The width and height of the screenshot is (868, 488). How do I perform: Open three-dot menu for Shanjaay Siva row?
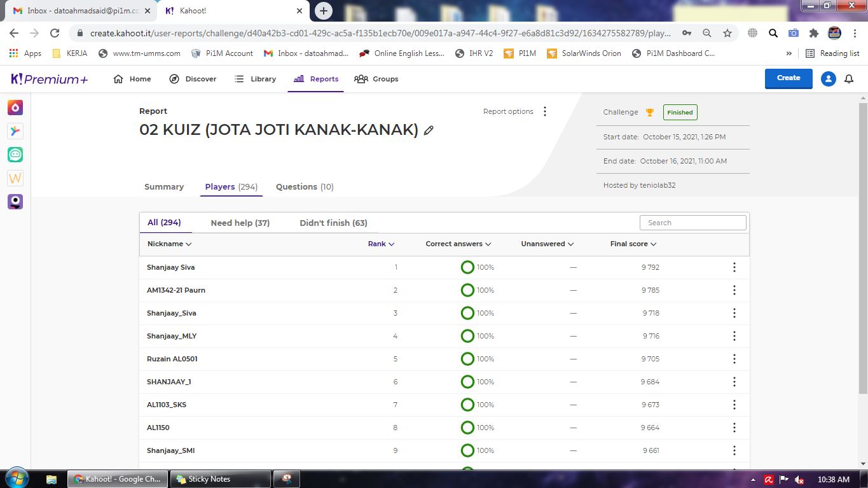pyautogui.click(x=734, y=267)
